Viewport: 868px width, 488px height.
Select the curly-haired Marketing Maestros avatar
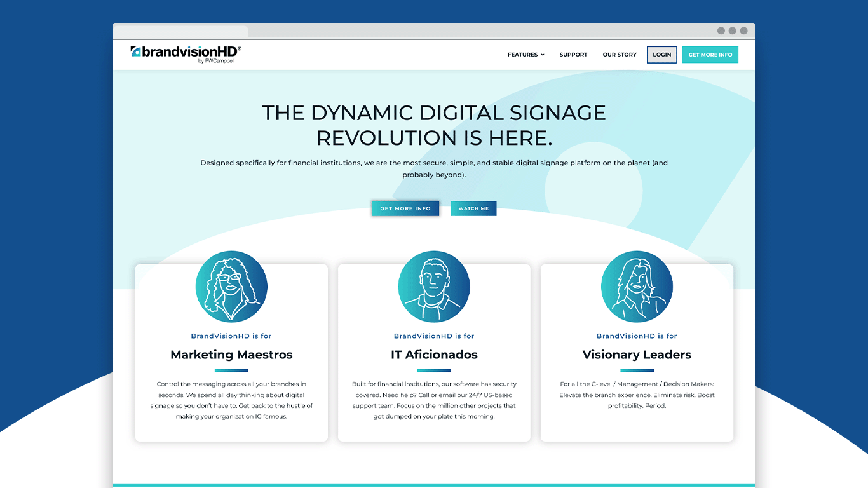coord(231,287)
